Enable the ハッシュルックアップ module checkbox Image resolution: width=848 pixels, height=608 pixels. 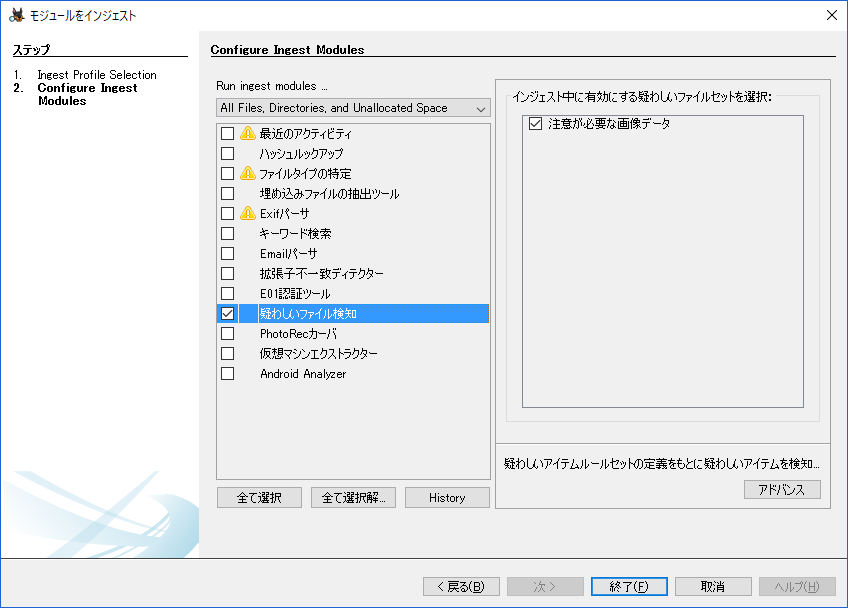(x=227, y=153)
